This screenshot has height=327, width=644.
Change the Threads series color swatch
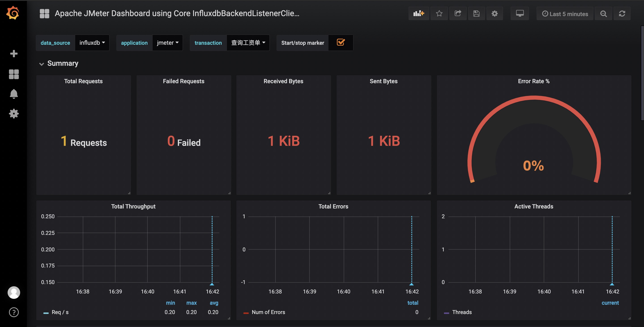(446, 313)
